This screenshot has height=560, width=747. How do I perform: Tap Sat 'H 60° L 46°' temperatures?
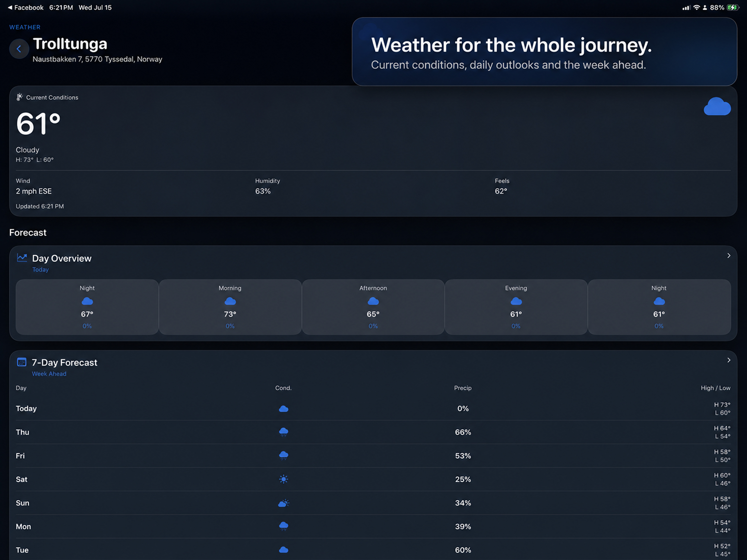(x=722, y=479)
